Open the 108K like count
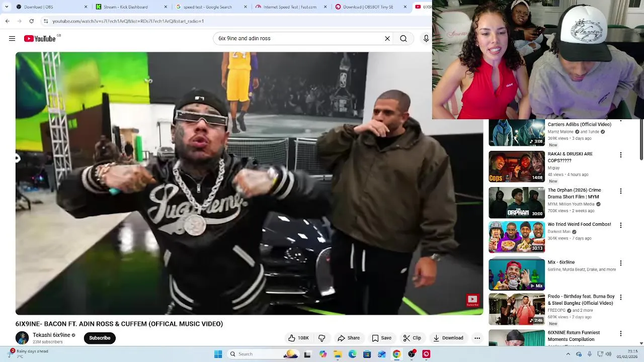This screenshot has height=362, width=644. (303, 338)
